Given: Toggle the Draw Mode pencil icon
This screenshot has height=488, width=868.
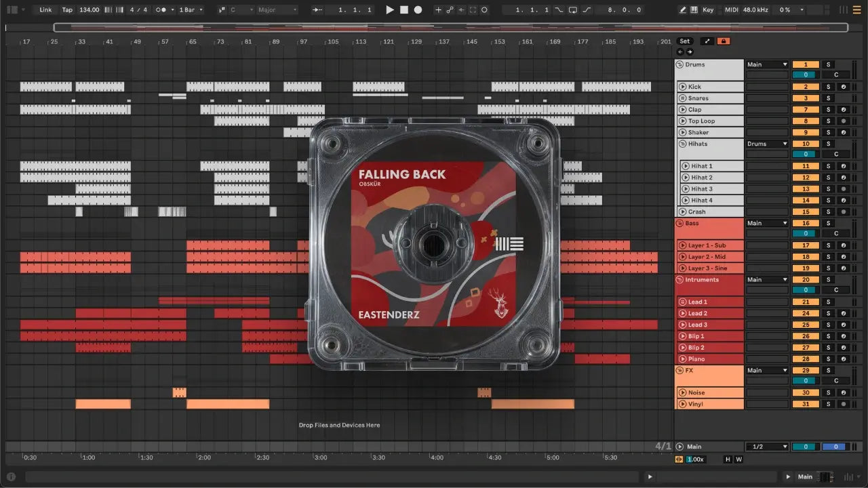Looking at the screenshot, I should tap(683, 10).
